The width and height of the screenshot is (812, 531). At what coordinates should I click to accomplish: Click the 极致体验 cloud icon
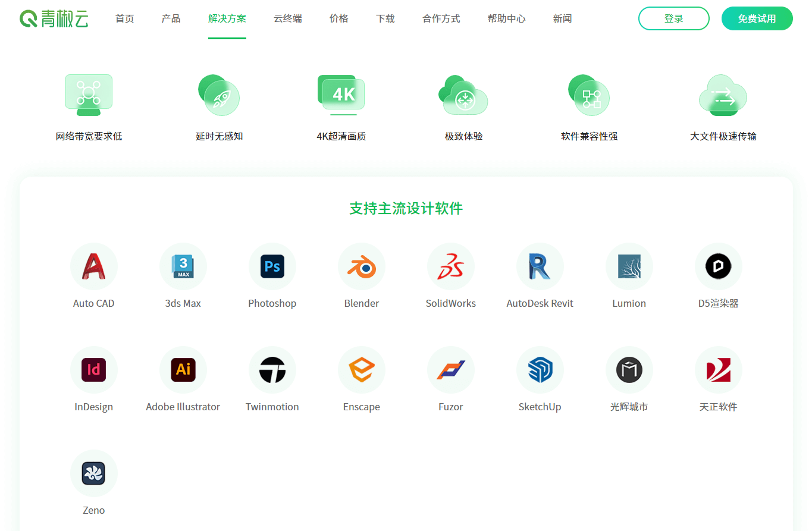463,95
